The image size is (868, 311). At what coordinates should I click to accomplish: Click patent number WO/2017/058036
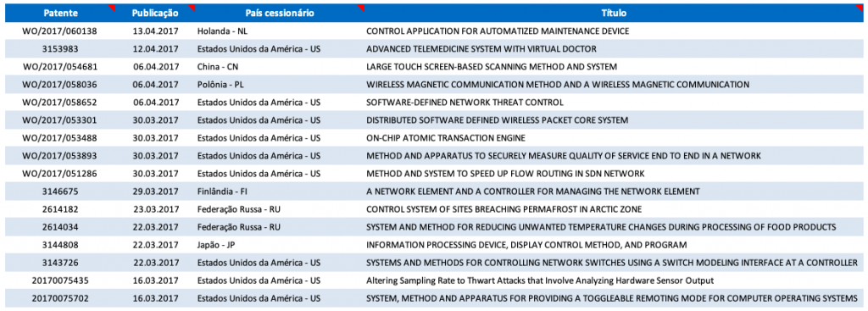click(x=60, y=85)
